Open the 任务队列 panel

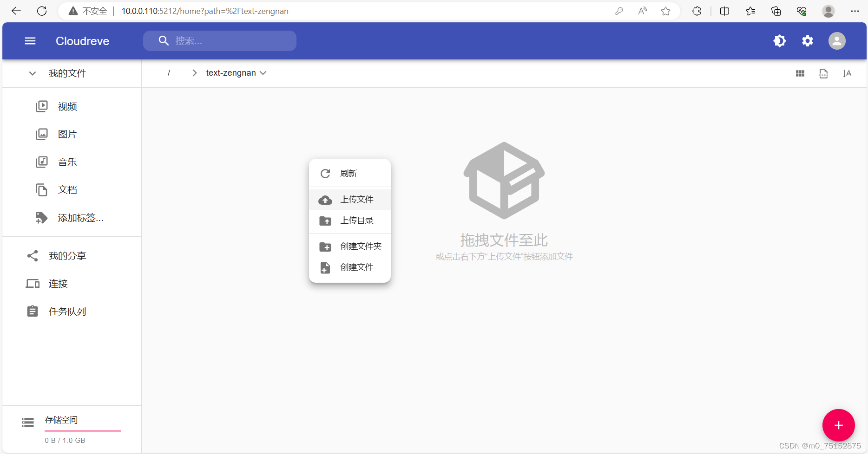coord(67,311)
